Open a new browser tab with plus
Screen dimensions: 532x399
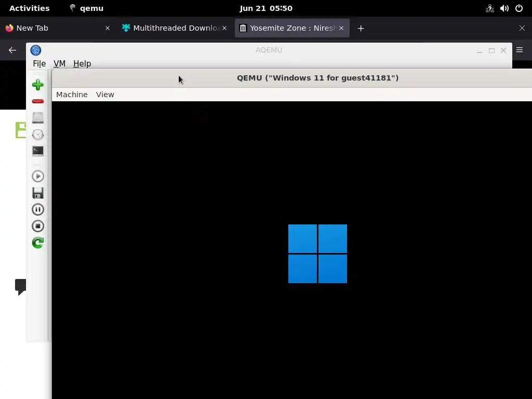361,29
